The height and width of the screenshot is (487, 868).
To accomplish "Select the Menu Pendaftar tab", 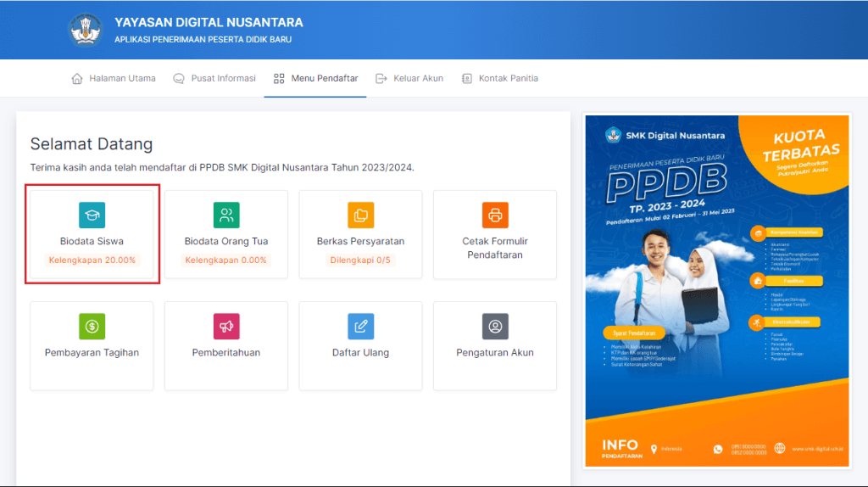I will tap(315, 78).
